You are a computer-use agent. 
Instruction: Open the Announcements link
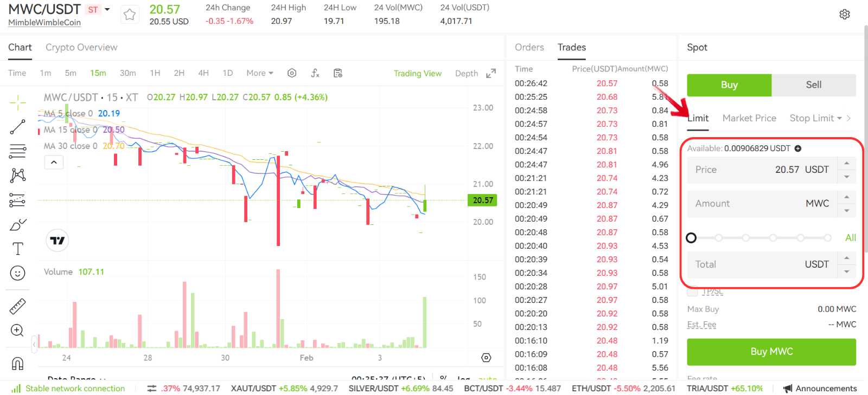(826, 388)
